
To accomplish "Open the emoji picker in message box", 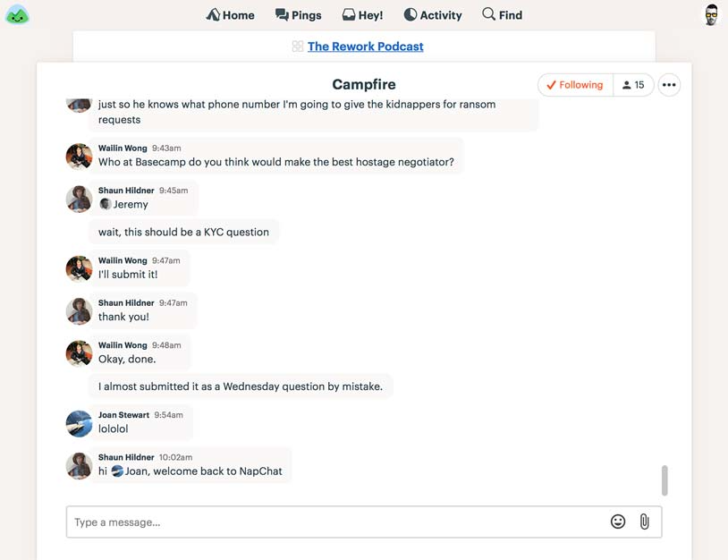I will (618, 522).
